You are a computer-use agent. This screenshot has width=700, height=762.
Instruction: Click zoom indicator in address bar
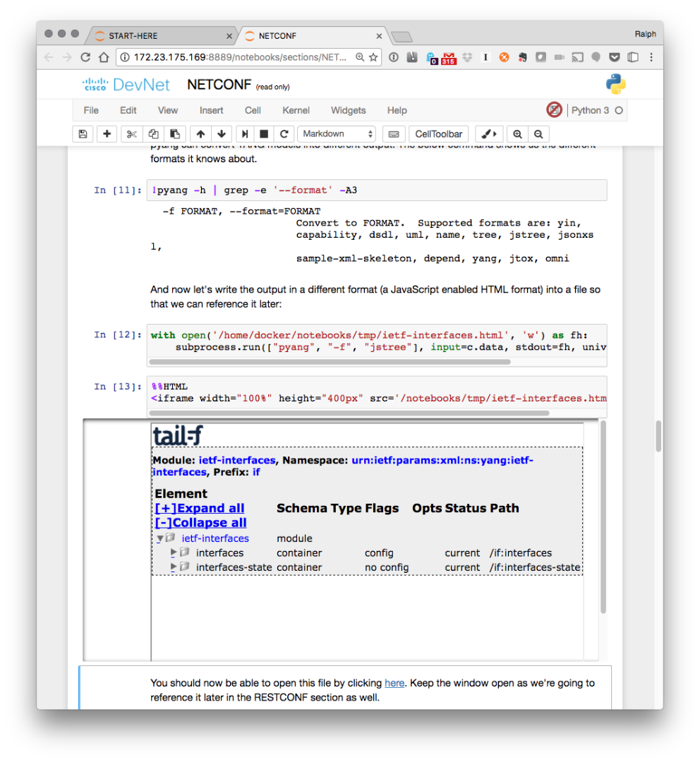[x=360, y=57]
